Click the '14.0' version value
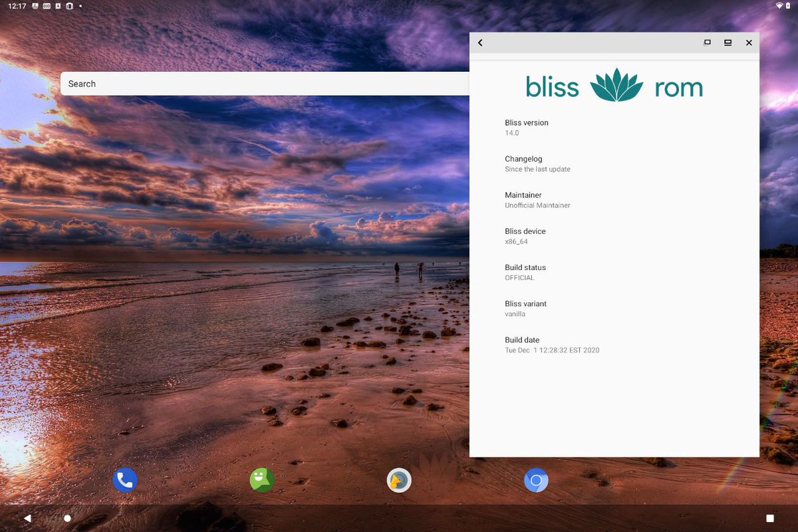The height and width of the screenshot is (532, 798). pyautogui.click(x=511, y=133)
